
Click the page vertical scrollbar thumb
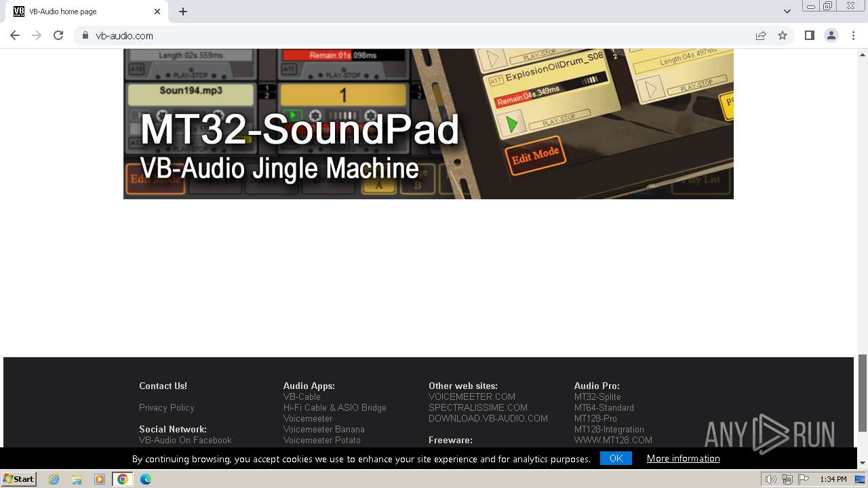(863, 392)
